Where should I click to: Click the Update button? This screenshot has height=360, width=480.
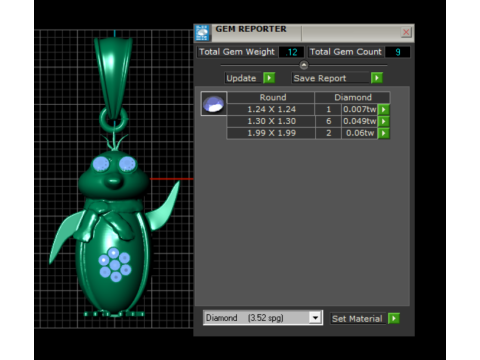click(x=244, y=78)
